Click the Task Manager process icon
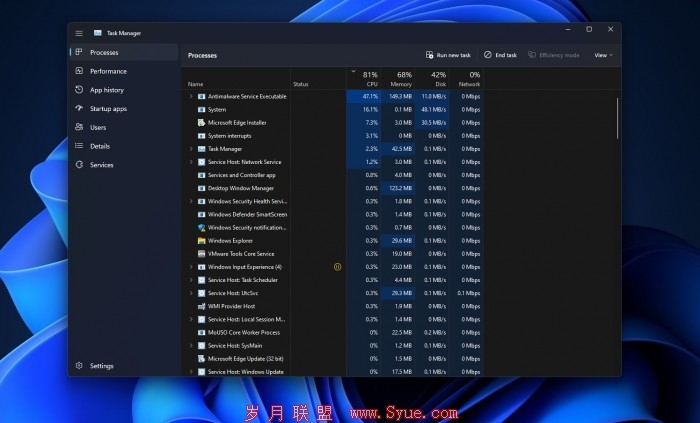 [x=201, y=149]
